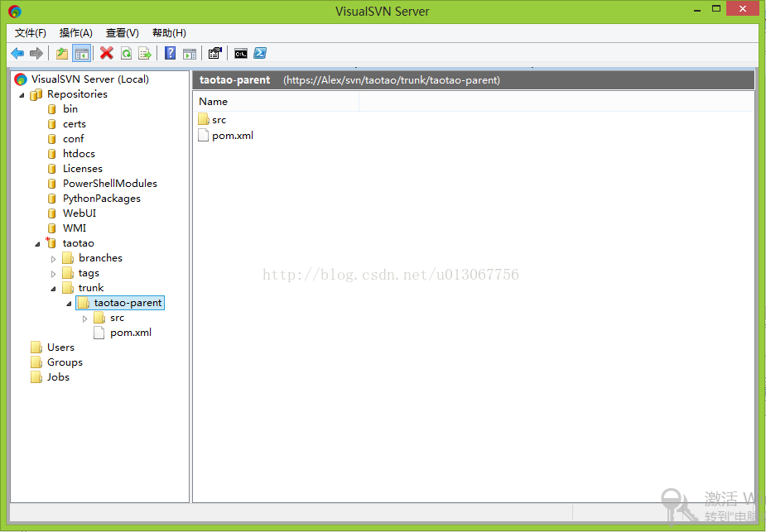Open Properties with the toolbar icon
The width and height of the screenshot is (766, 532).
[x=215, y=53]
